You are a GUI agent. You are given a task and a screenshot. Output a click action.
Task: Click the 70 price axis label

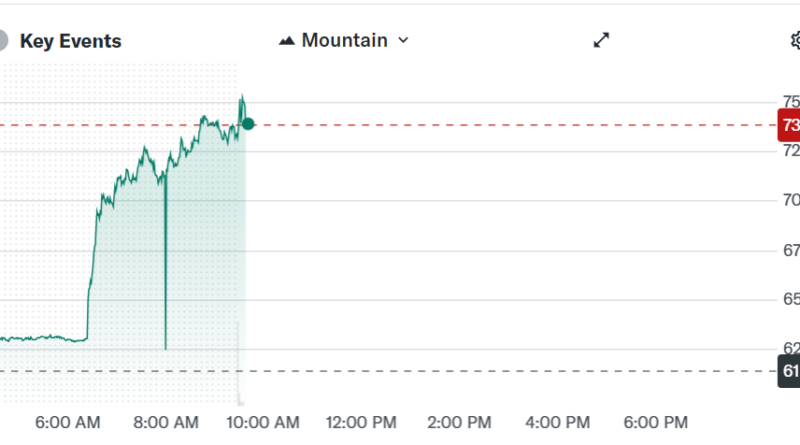[790, 200]
